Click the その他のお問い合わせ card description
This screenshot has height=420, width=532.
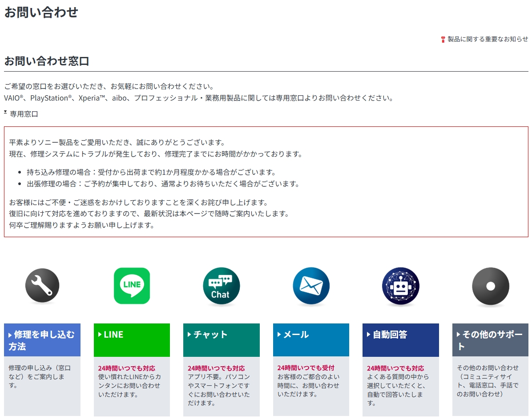tap(488, 381)
